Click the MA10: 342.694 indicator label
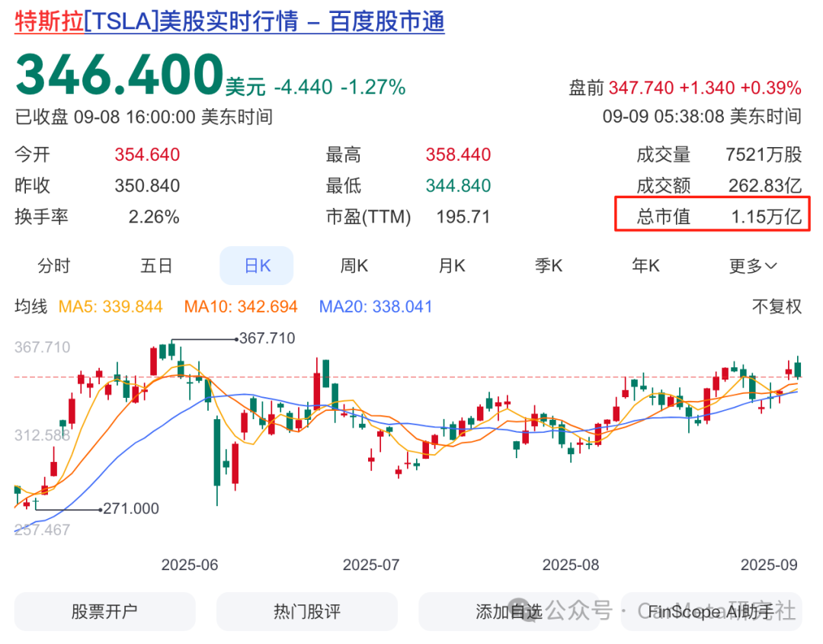 tap(241, 306)
